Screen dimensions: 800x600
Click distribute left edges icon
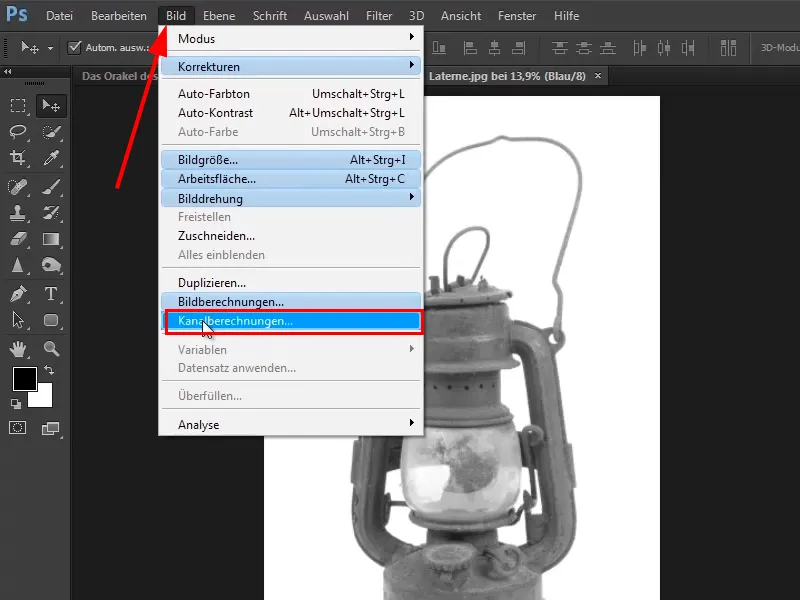[639, 48]
